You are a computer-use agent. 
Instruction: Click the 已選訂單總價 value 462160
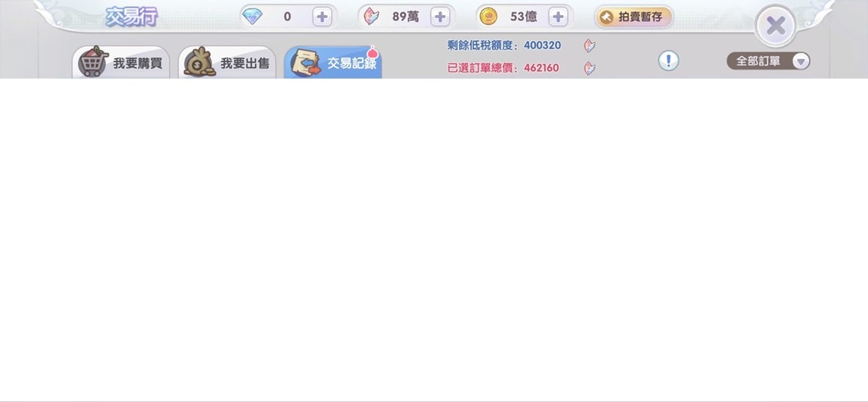click(541, 68)
